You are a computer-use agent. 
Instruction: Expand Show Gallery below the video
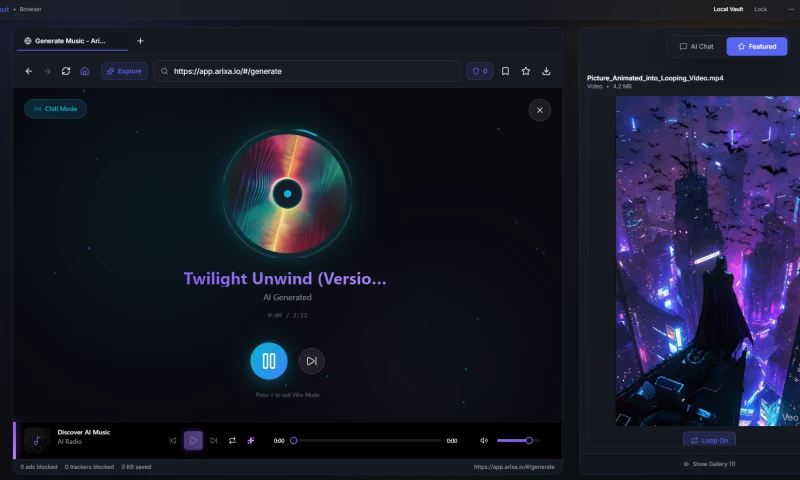pyautogui.click(x=708, y=464)
